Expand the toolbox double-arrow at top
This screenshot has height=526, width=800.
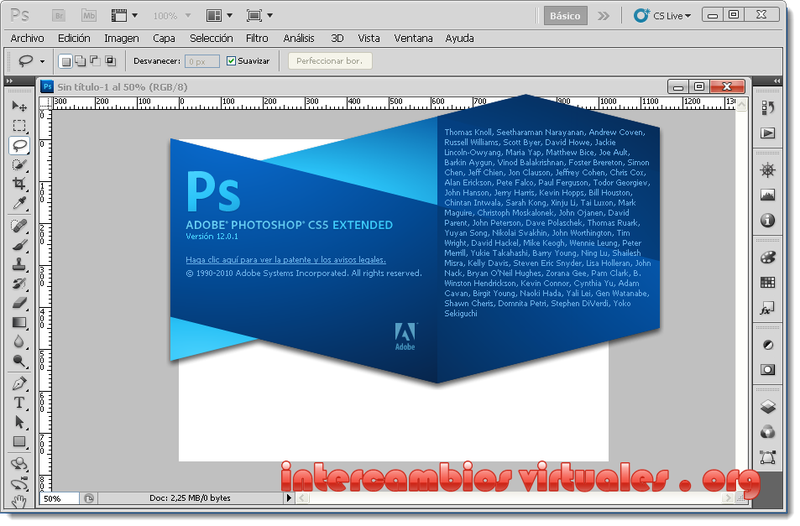(x=10, y=81)
